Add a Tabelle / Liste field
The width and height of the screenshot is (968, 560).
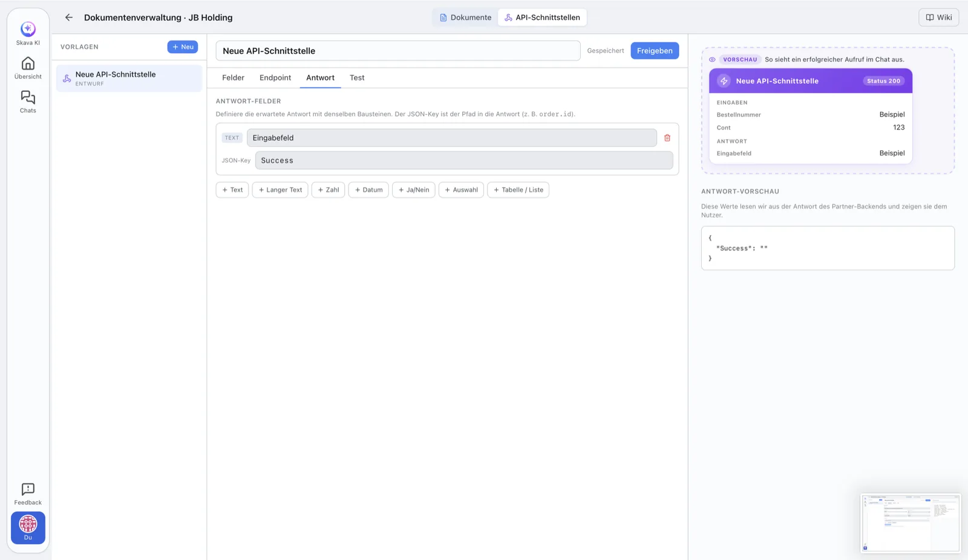tap(518, 190)
